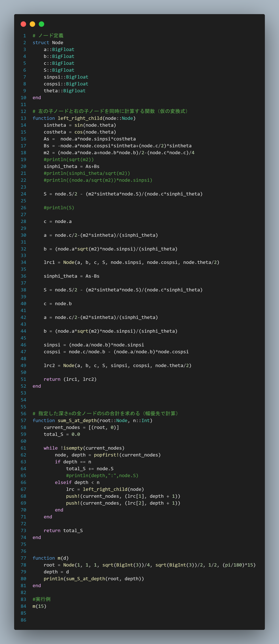Click the 'sum_S_at_depth' function definition name
This screenshot has width=279, height=644.
[77, 420]
